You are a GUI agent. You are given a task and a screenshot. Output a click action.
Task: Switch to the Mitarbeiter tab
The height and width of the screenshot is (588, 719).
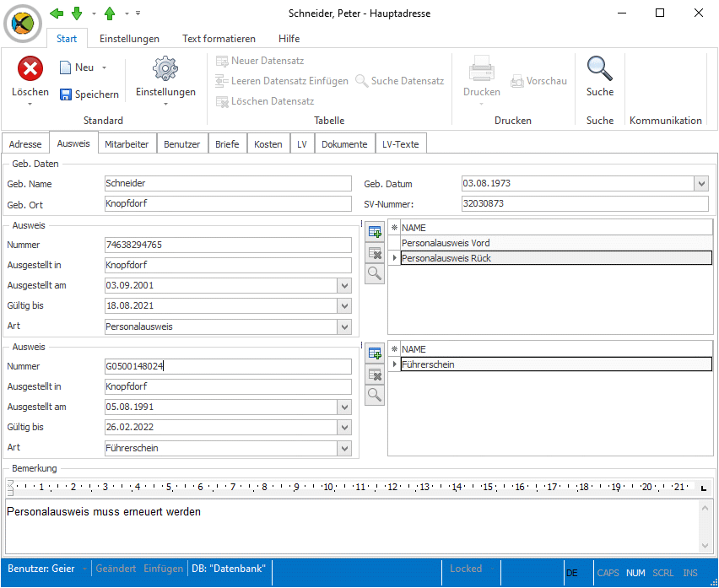coord(127,144)
